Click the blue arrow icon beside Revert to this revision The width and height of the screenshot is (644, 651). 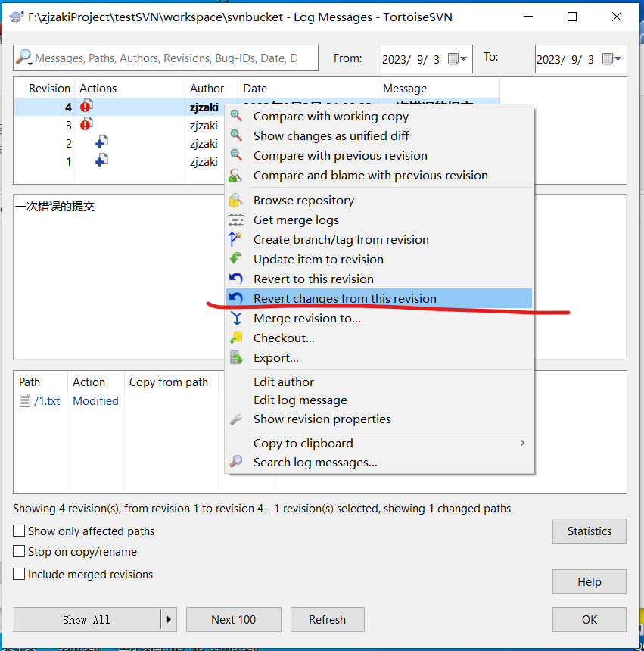click(x=235, y=279)
